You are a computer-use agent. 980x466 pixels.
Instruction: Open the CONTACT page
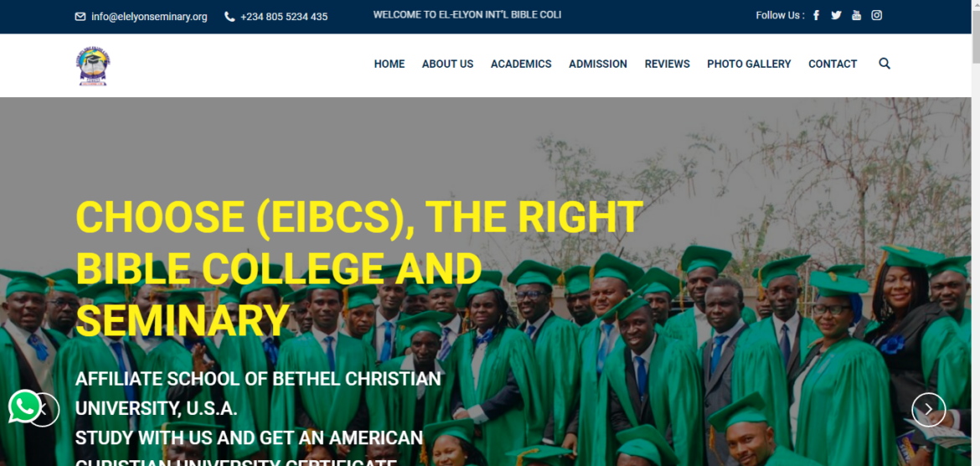(x=833, y=64)
